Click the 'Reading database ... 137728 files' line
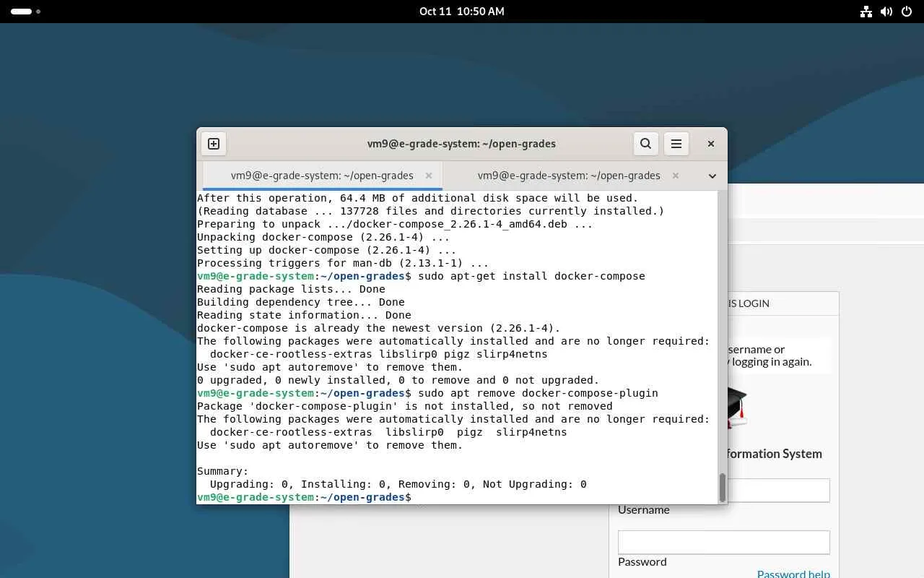This screenshot has width=924, height=578. [431, 211]
